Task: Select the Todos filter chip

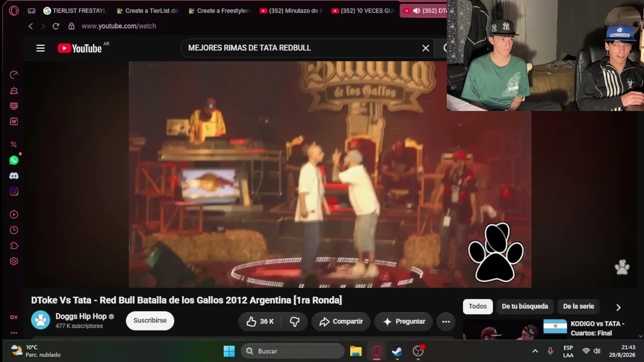Action: point(478,306)
